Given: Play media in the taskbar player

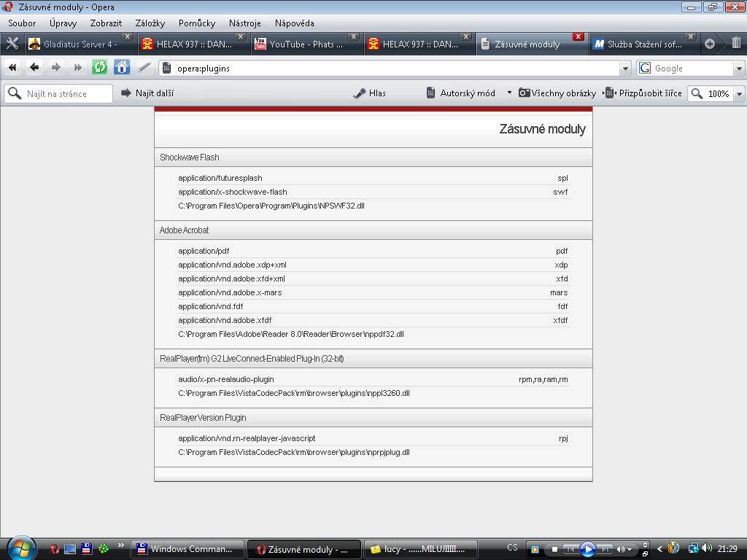Looking at the screenshot, I should pos(587,549).
